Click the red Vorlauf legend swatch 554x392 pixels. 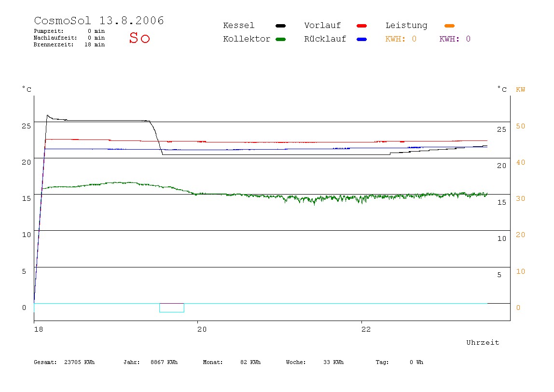coord(362,26)
